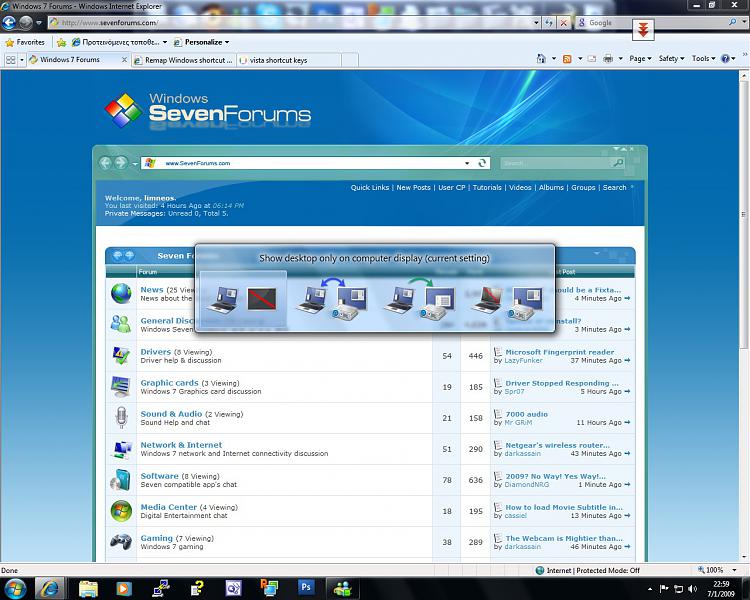Open the Tools menu dropdown

703,58
